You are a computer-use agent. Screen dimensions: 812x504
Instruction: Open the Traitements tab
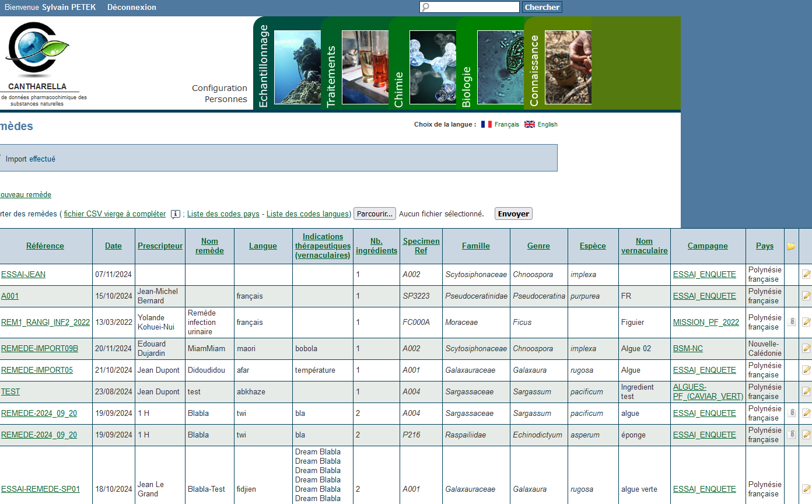point(355,63)
